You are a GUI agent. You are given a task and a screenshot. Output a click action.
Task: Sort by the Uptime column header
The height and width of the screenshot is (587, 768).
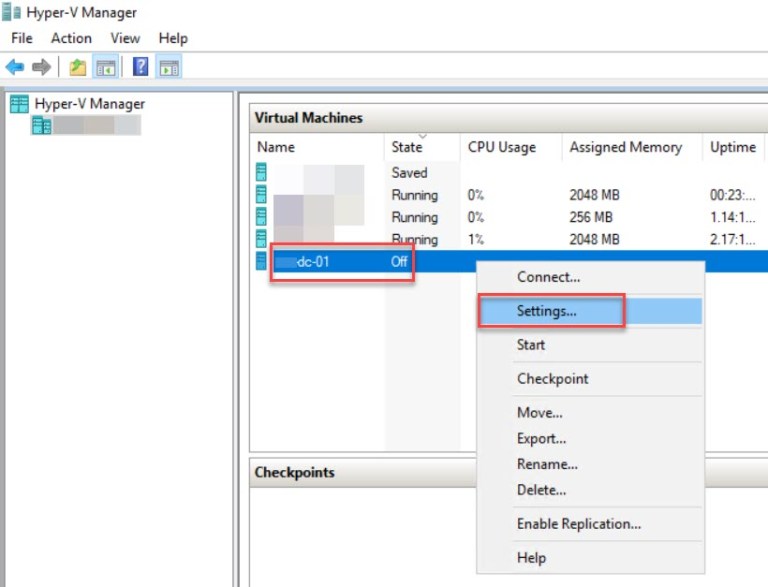point(733,147)
